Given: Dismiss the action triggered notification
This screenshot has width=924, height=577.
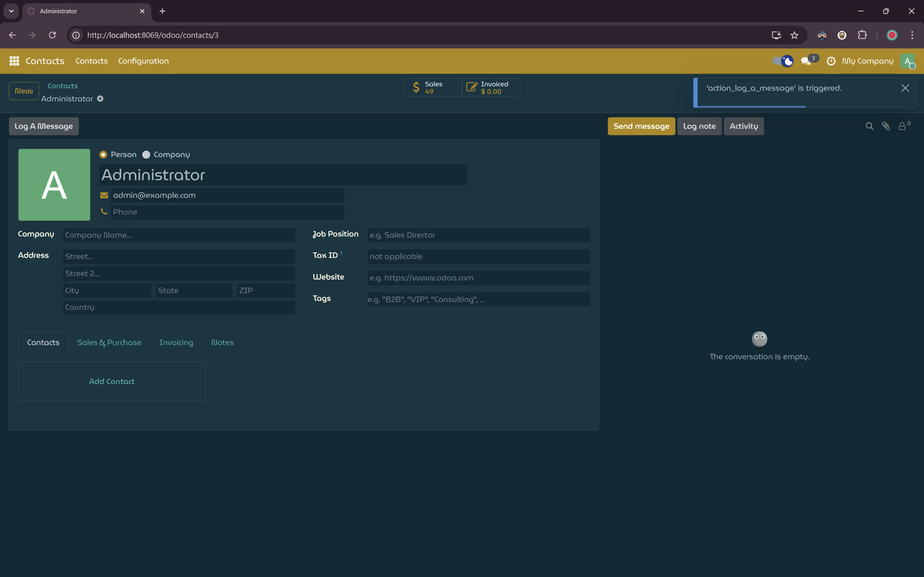Looking at the screenshot, I should pyautogui.click(x=905, y=88).
